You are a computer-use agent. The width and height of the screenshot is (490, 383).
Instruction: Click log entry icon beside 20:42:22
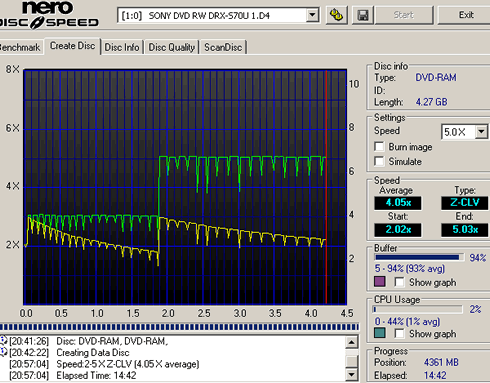[x=4, y=352]
